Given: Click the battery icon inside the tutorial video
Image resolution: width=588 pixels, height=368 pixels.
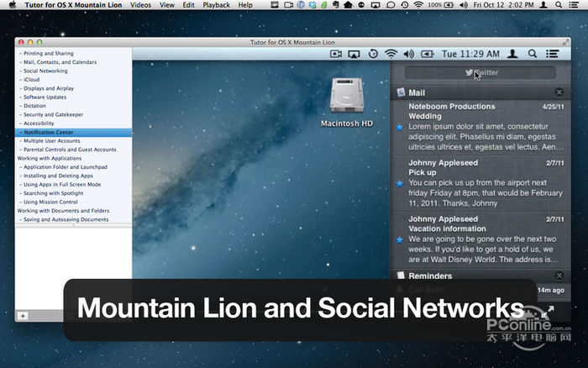Looking at the screenshot, I should pyautogui.click(x=427, y=54).
